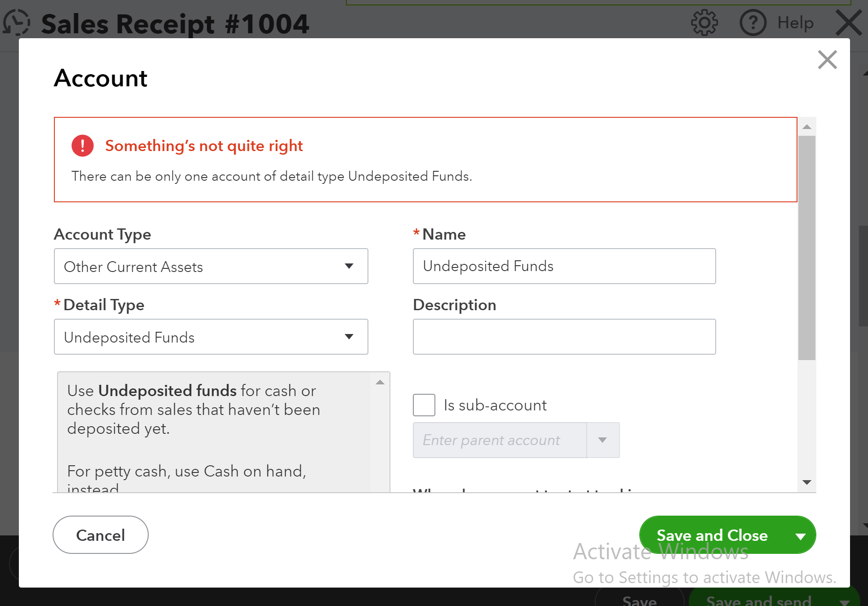Enable the Is sub-account checkbox
The width and height of the screenshot is (868, 606).
coord(424,405)
